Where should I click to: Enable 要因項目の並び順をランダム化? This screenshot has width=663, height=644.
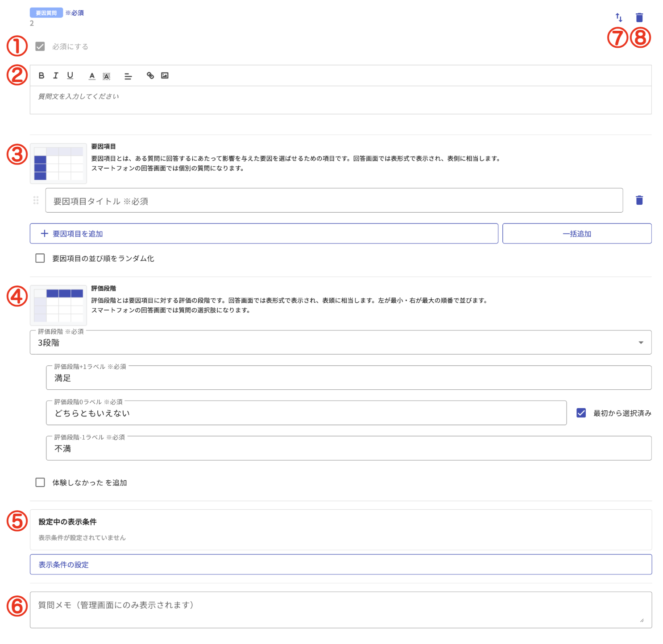[40, 258]
